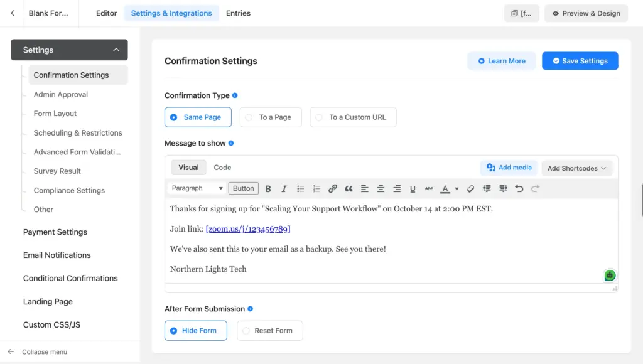Open Scheduling & Restrictions settings
Viewport: 643px width, 364px height.
point(78,133)
